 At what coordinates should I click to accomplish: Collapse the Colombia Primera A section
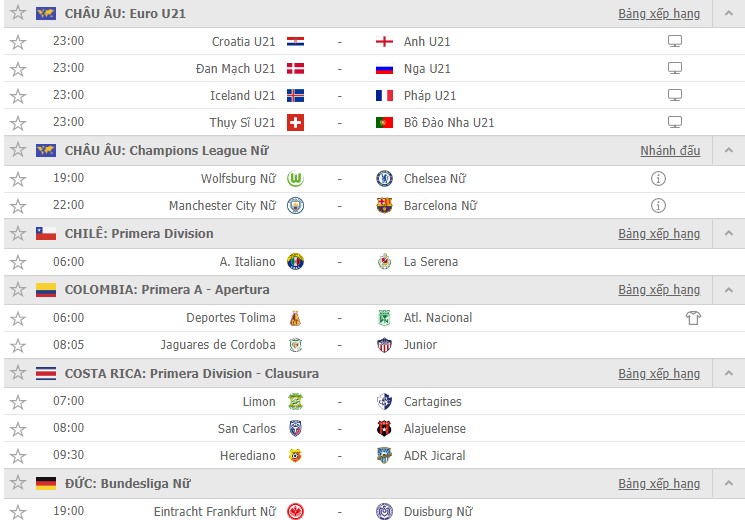coord(728,289)
